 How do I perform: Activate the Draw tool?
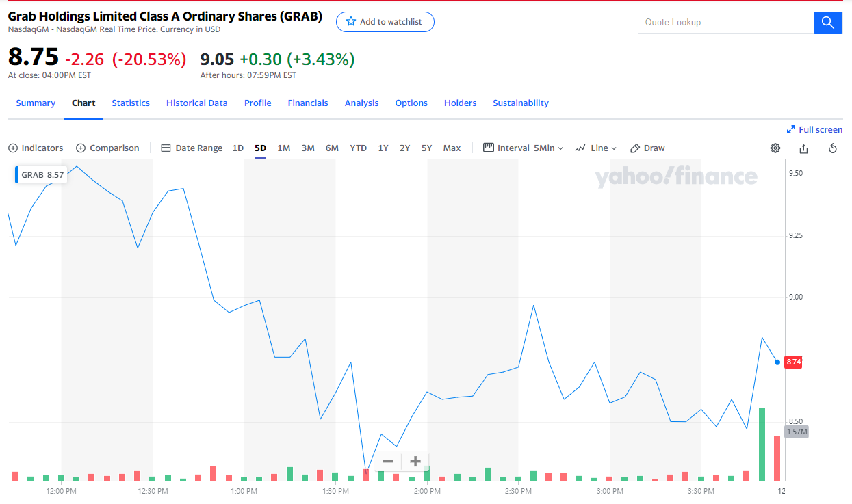[x=647, y=148]
